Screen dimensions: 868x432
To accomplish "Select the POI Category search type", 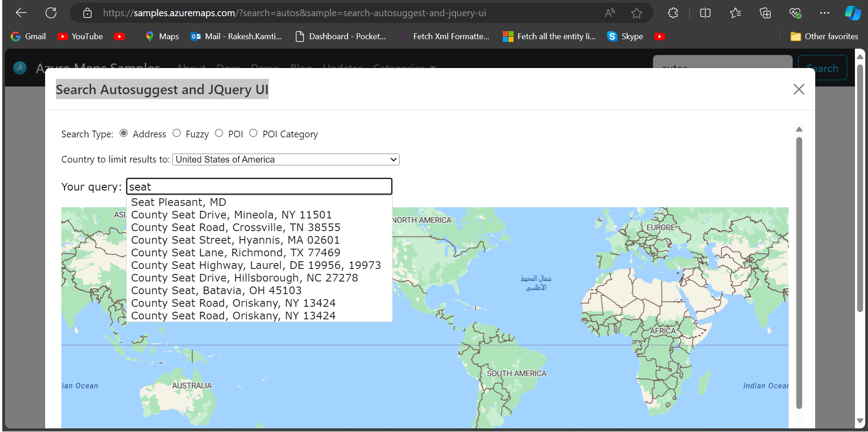I will click(x=253, y=133).
